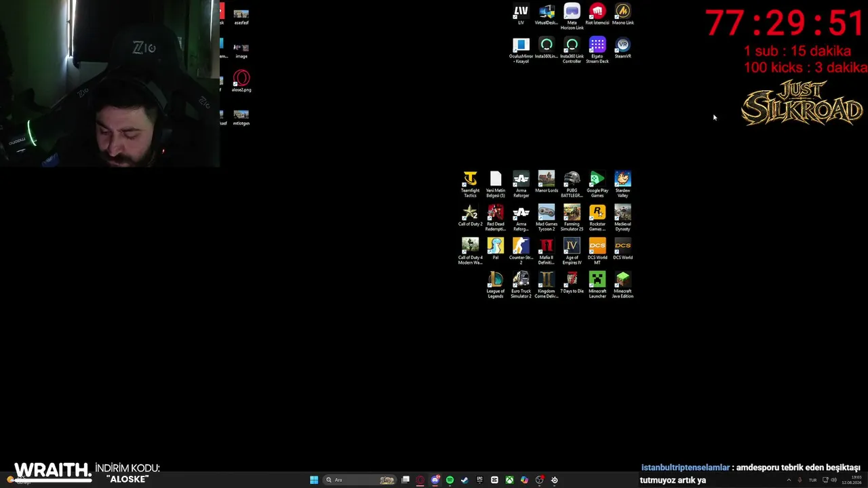The height and width of the screenshot is (488, 868).
Task: Select the Maono Link icon
Action: point(623,15)
